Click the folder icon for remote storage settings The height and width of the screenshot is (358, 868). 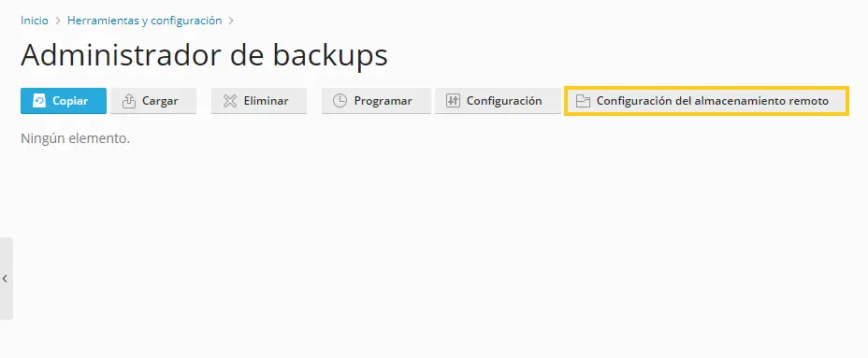tap(583, 101)
